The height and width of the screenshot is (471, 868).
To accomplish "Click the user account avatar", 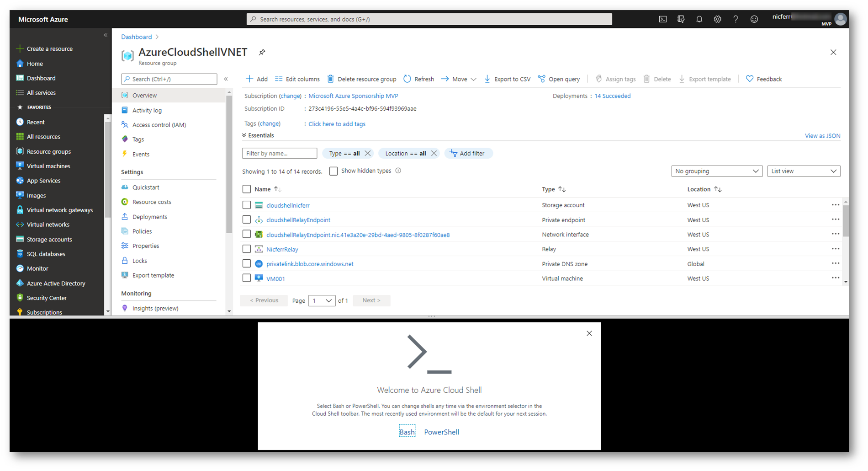I will 840,19.
